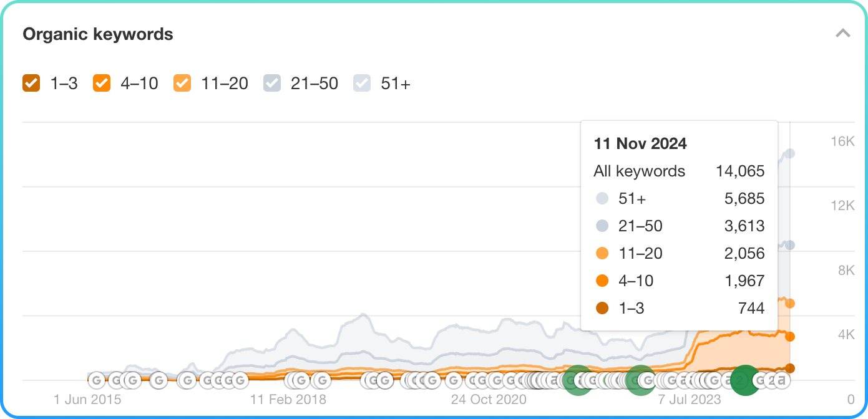Click the Organic keywords heading
The height and width of the screenshot is (419, 868).
click(98, 34)
